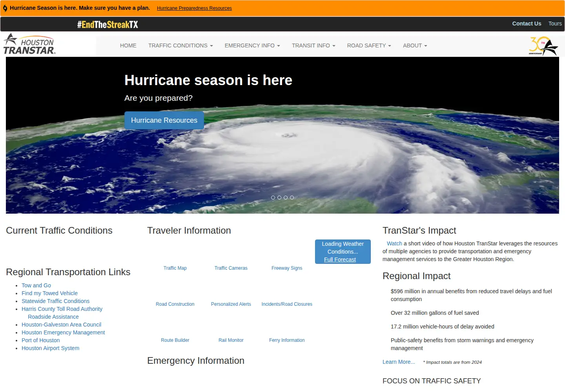Image resolution: width=565 pixels, height=392 pixels.
Task: Open the Contact Us page
Action: (x=527, y=24)
